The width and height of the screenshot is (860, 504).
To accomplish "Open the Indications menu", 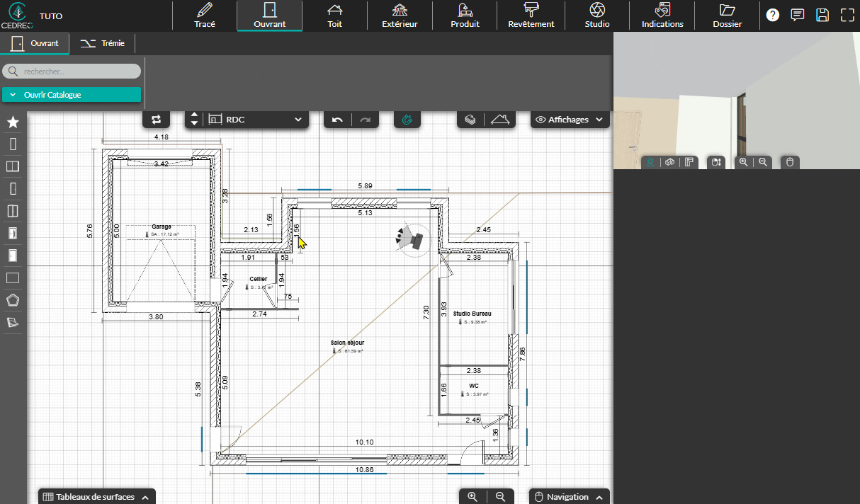I will pos(662,16).
